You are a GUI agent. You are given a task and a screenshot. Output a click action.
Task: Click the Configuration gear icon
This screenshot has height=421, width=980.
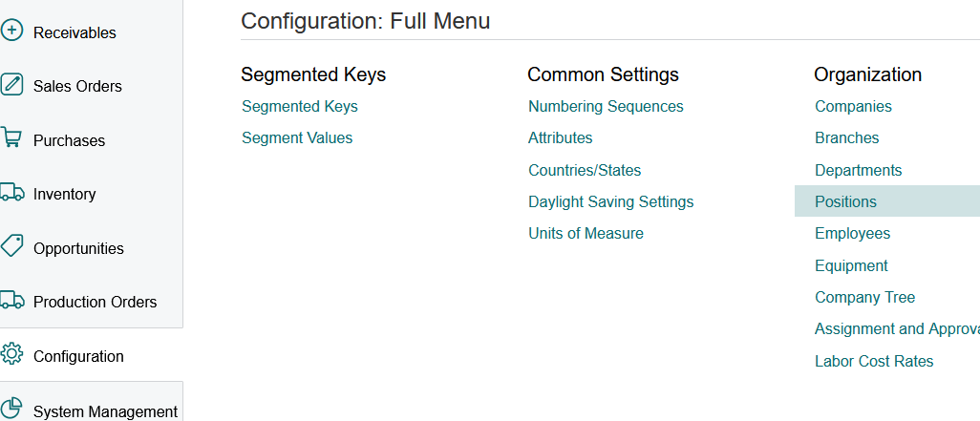pyautogui.click(x=11, y=354)
